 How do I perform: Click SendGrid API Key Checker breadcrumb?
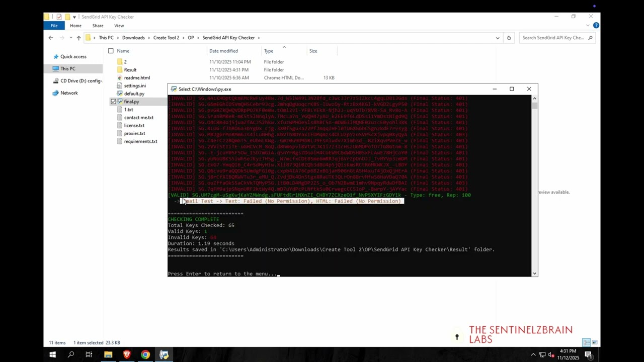click(228, 38)
